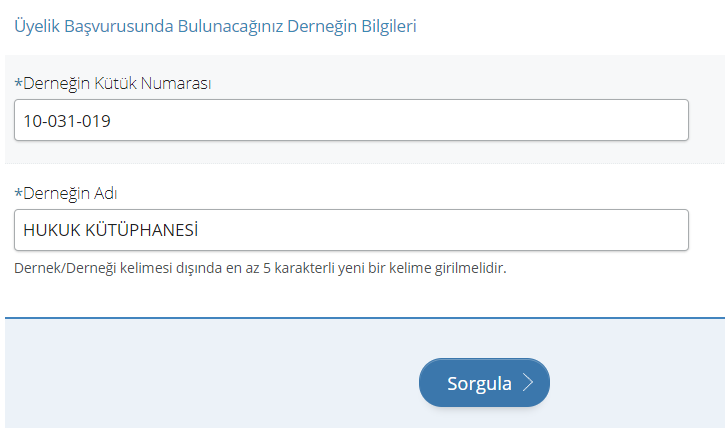Click the Sorgula query button
This screenshot has width=725, height=428.
click(484, 383)
